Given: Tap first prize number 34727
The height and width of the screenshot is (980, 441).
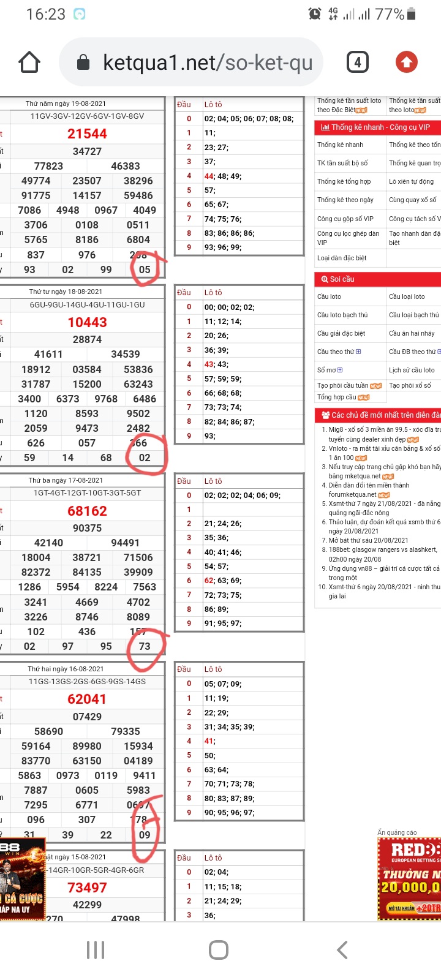Looking at the screenshot, I should tap(87, 151).
